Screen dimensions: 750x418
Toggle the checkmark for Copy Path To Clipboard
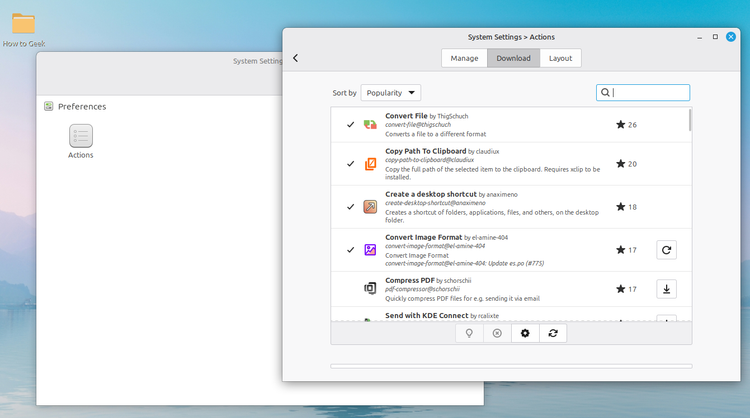tap(351, 164)
